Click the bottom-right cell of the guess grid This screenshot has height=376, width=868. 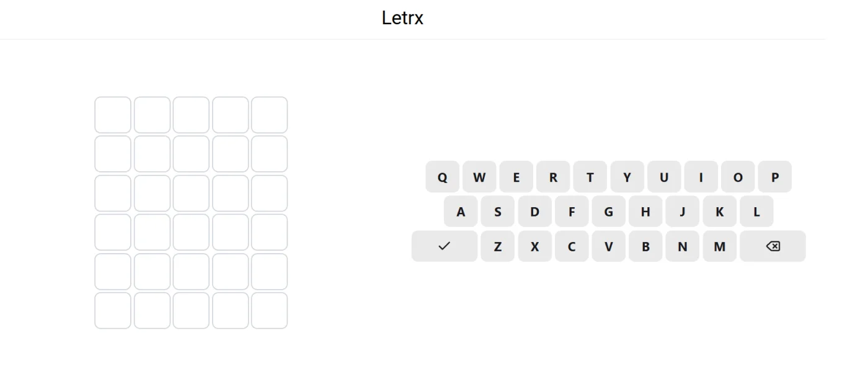(x=270, y=310)
